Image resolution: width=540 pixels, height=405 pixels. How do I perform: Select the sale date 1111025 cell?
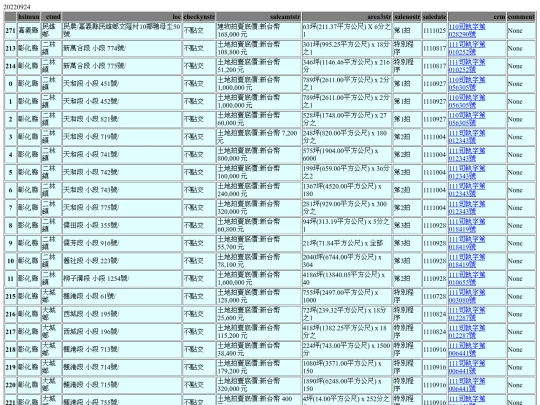(x=435, y=31)
